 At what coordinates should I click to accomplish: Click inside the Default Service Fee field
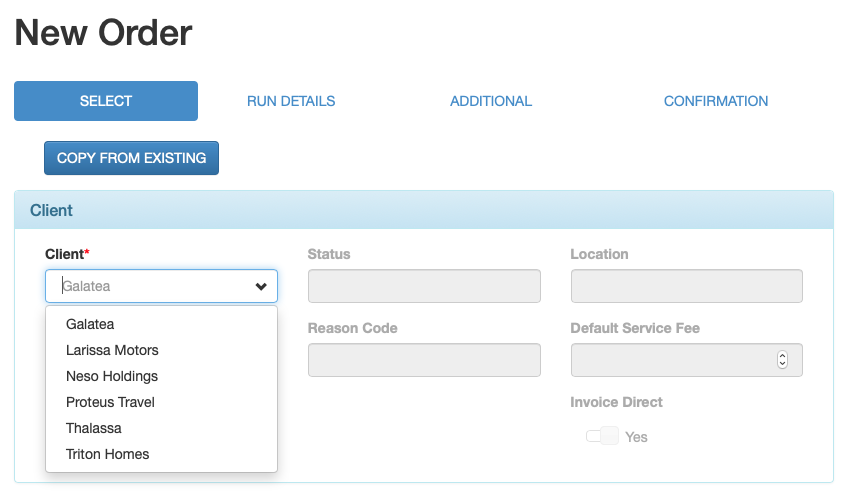coord(670,360)
